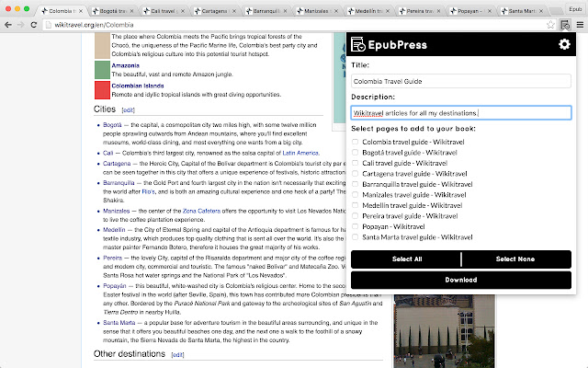The height and width of the screenshot is (368, 588).
Task: Focus the Description text field
Action: (x=461, y=112)
